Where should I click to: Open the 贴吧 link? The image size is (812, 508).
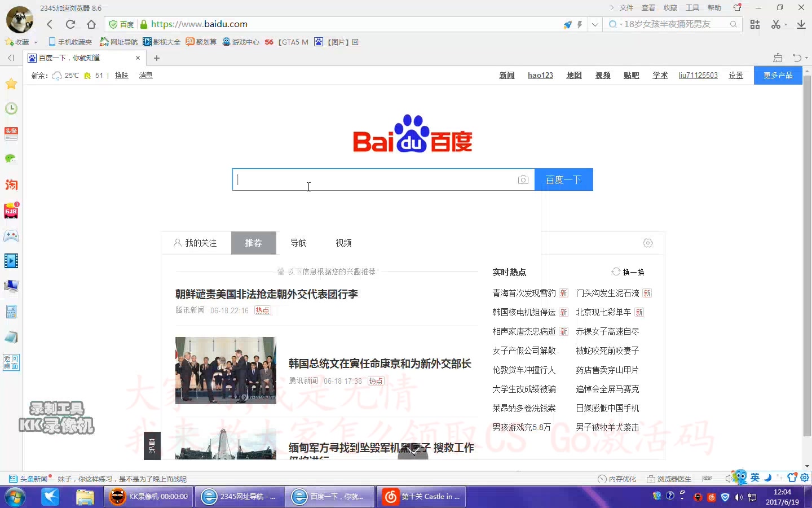[x=632, y=75]
